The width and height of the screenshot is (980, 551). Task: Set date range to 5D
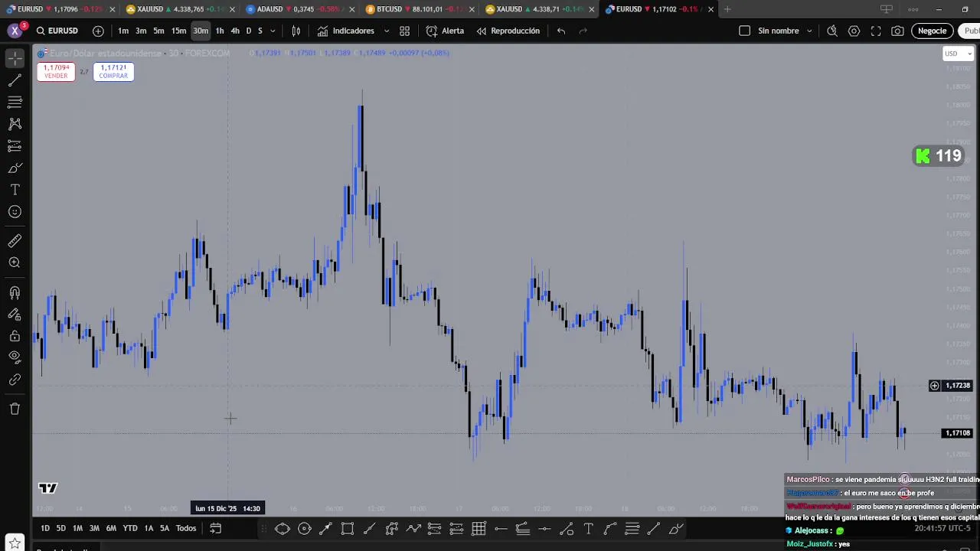tap(61, 528)
